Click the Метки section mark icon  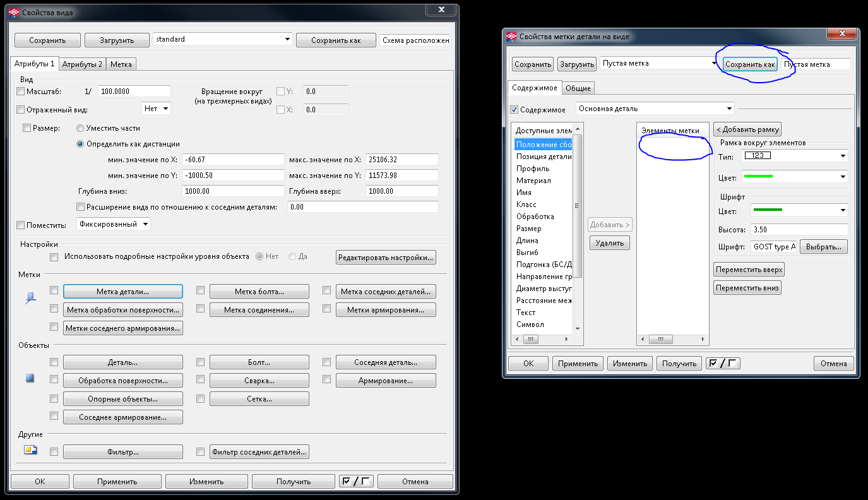point(30,298)
